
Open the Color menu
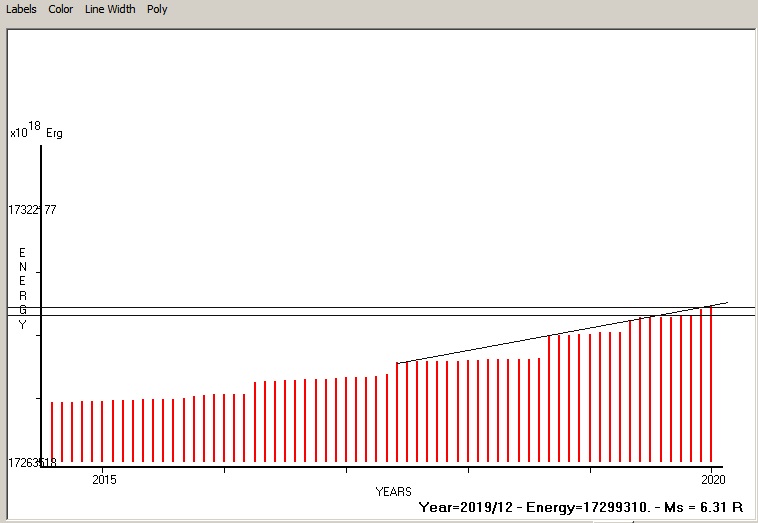(x=60, y=9)
